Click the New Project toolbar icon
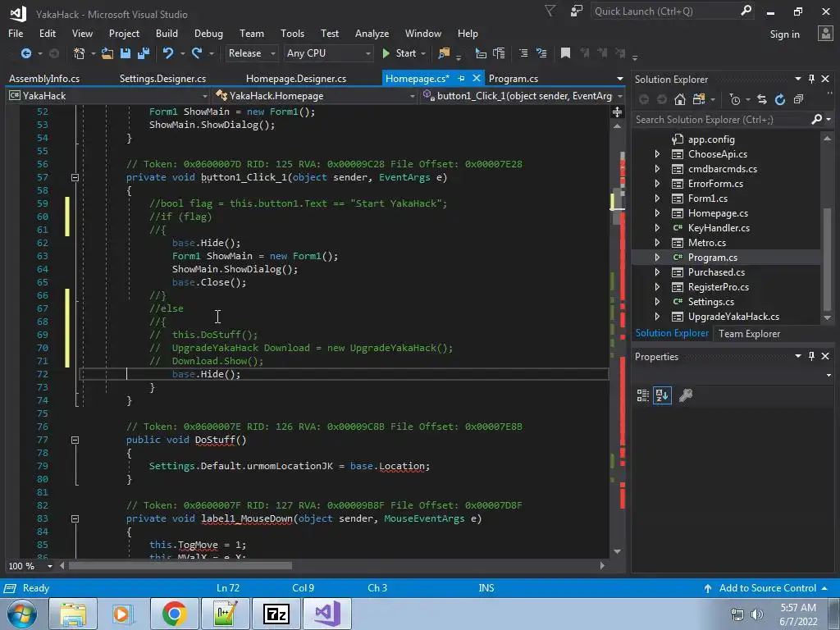The height and width of the screenshot is (630, 840). coord(80,53)
